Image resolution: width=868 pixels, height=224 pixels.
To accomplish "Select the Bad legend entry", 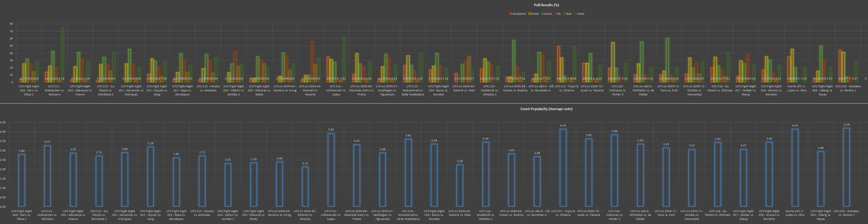I will (x=568, y=14).
